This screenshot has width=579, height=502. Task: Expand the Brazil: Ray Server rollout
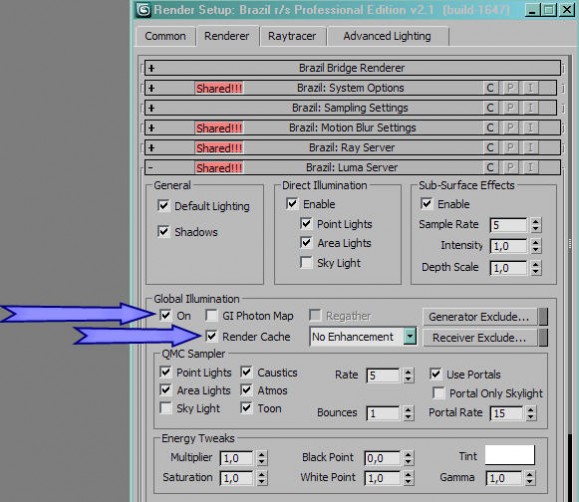coord(151,148)
